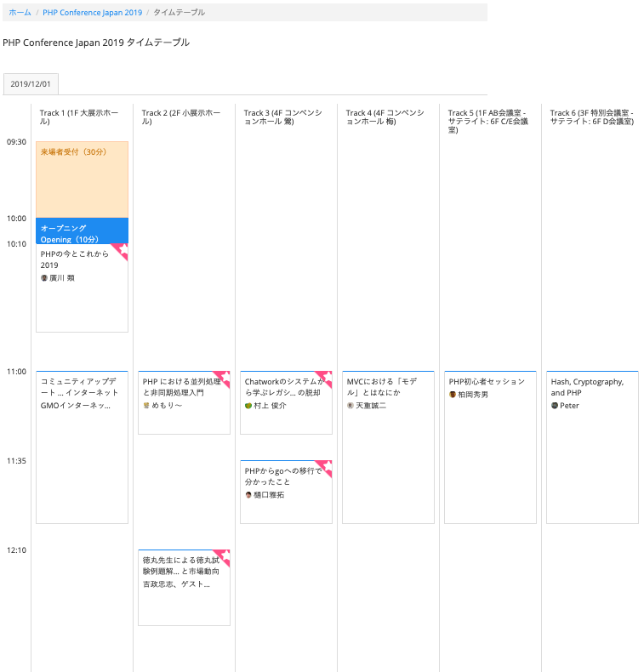Open コミュニティアップデート session card

82,447
